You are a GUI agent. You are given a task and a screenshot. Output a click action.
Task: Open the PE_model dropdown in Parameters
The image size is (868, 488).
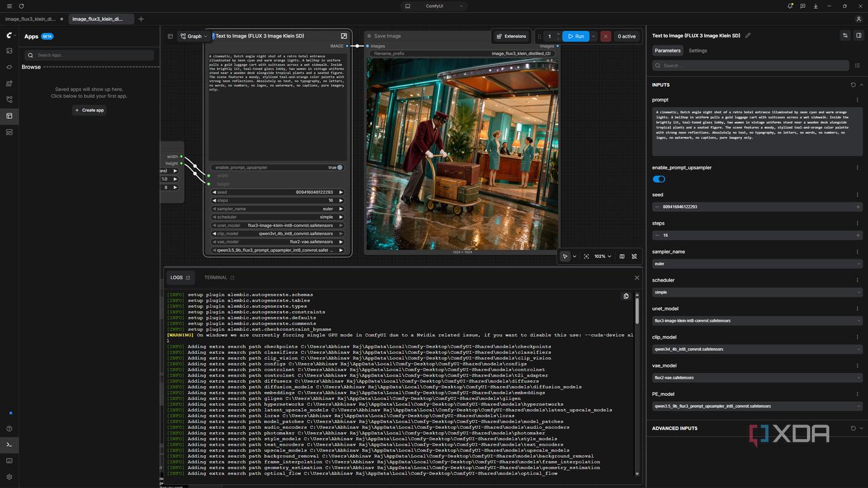757,406
